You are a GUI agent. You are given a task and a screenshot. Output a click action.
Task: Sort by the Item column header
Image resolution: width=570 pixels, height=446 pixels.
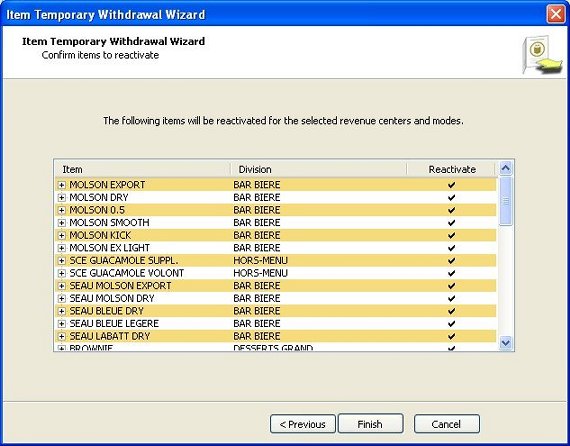coord(142,169)
